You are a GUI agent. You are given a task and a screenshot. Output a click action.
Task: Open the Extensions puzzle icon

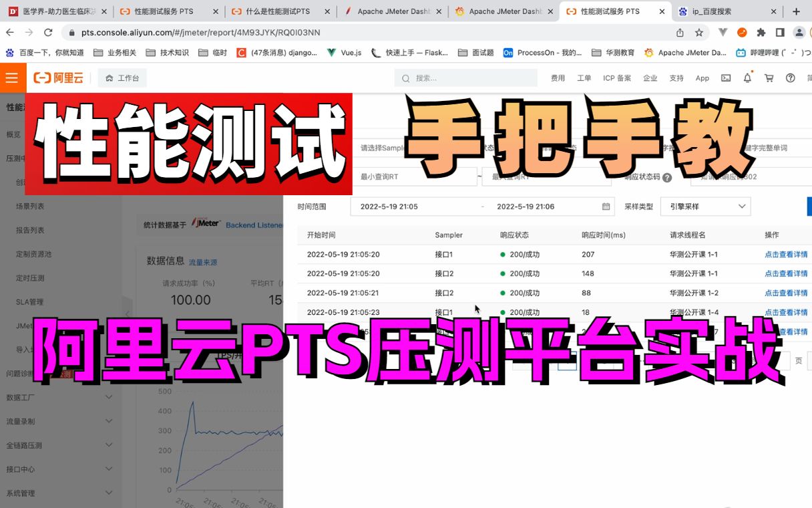pos(761,32)
